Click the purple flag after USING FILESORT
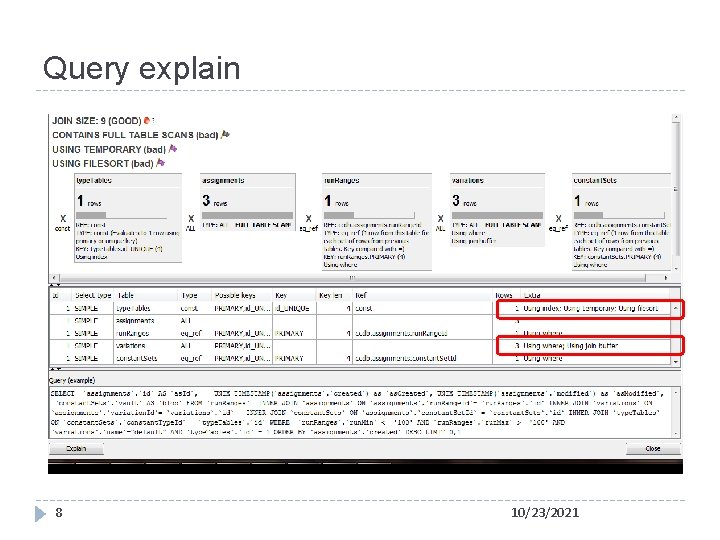The height and width of the screenshot is (540, 720). point(160,163)
